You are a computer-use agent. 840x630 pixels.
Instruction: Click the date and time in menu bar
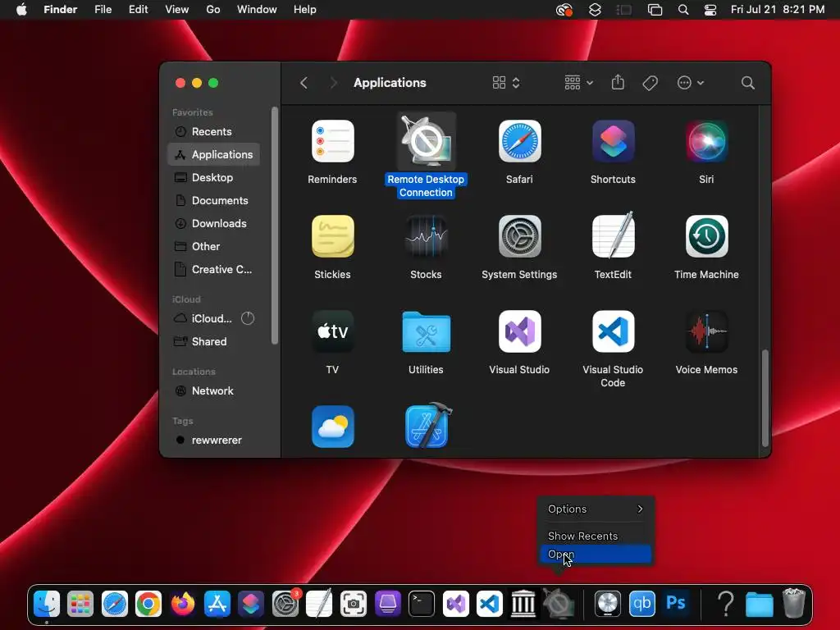click(x=778, y=10)
